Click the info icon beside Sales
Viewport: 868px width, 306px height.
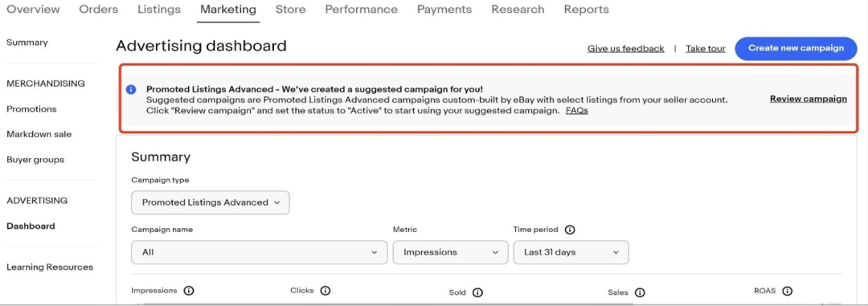[x=640, y=292]
